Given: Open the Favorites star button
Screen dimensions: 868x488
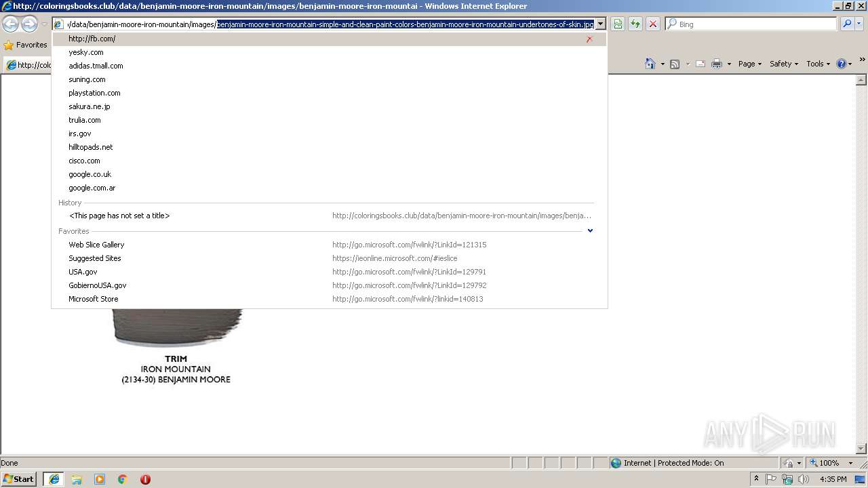Looking at the screenshot, I should [x=26, y=45].
